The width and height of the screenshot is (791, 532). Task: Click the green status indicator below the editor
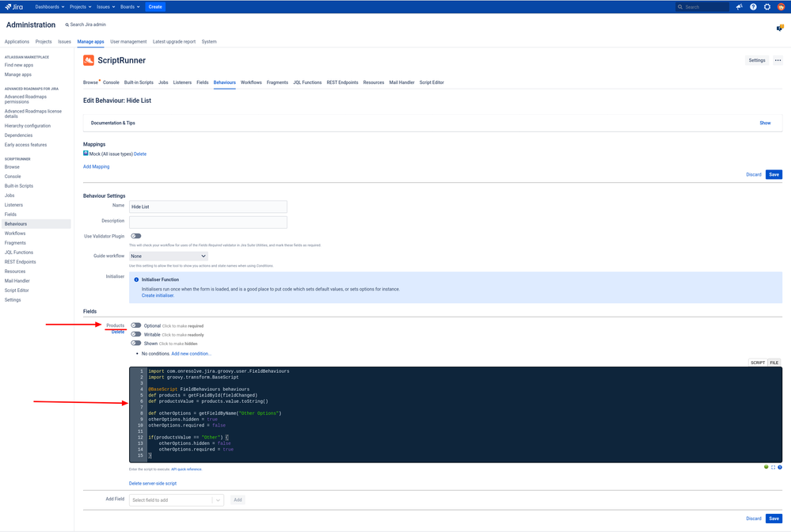[766, 467]
